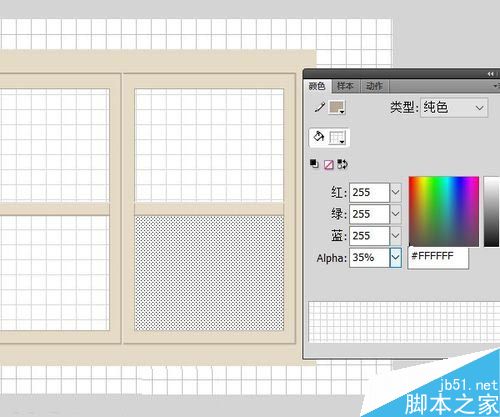500x417 pixels.
Task: Collapse the color panel with double-arrow icon
Action: pyautogui.click(x=491, y=74)
